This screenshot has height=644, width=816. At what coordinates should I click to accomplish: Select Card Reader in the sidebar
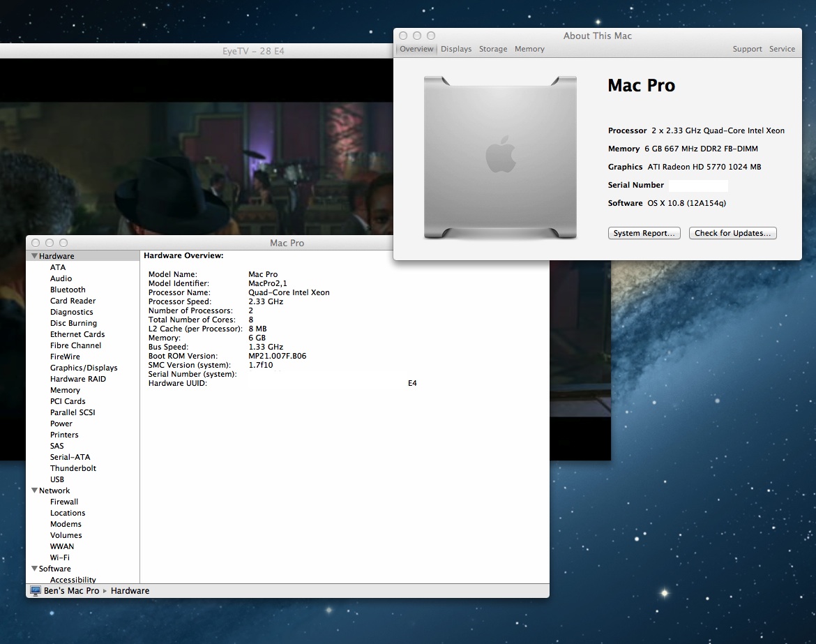tap(73, 301)
